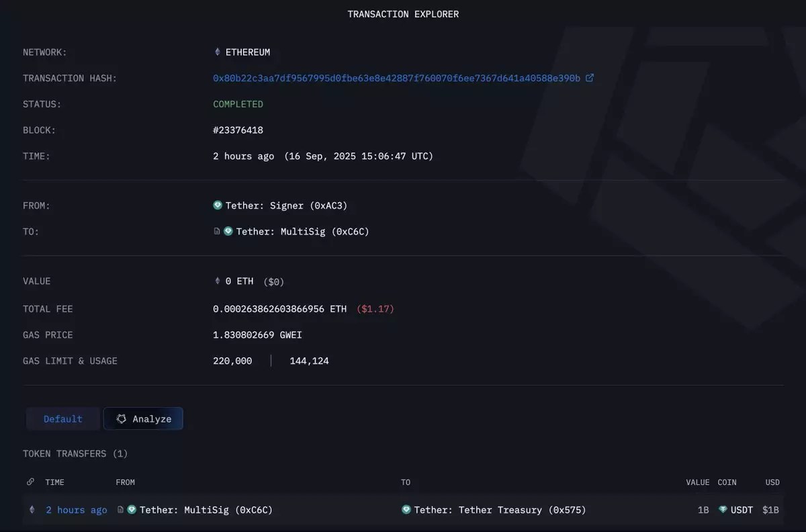The width and height of the screenshot is (806, 532).
Task: Click the '($0)' dollar value beside 0 ETH
Action: [274, 282]
